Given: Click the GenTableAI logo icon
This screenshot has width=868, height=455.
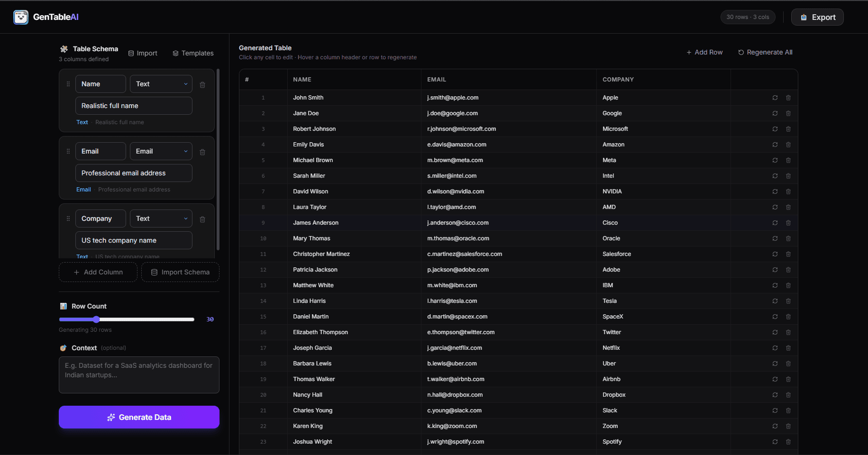Looking at the screenshot, I should tap(20, 17).
